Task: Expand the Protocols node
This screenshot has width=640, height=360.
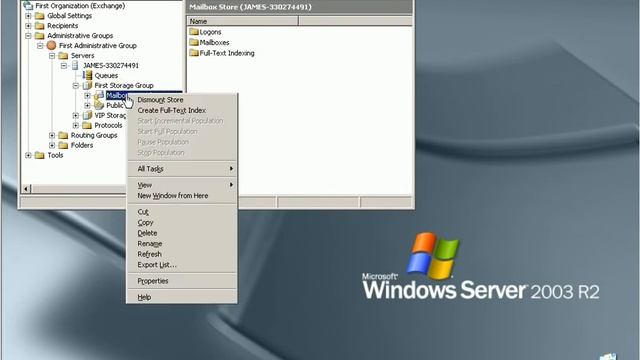Action: (x=76, y=125)
